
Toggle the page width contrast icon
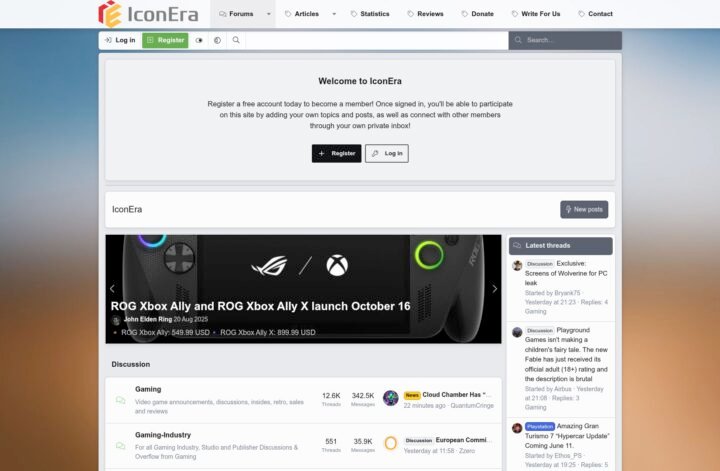(x=217, y=40)
